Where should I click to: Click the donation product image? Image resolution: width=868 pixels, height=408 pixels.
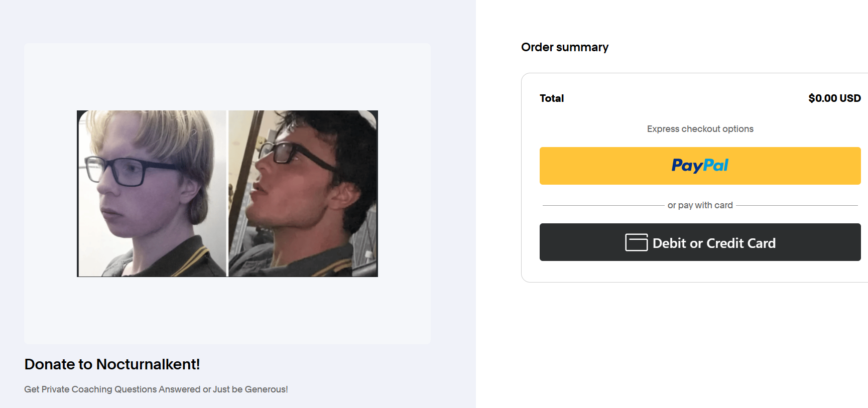click(x=227, y=194)
